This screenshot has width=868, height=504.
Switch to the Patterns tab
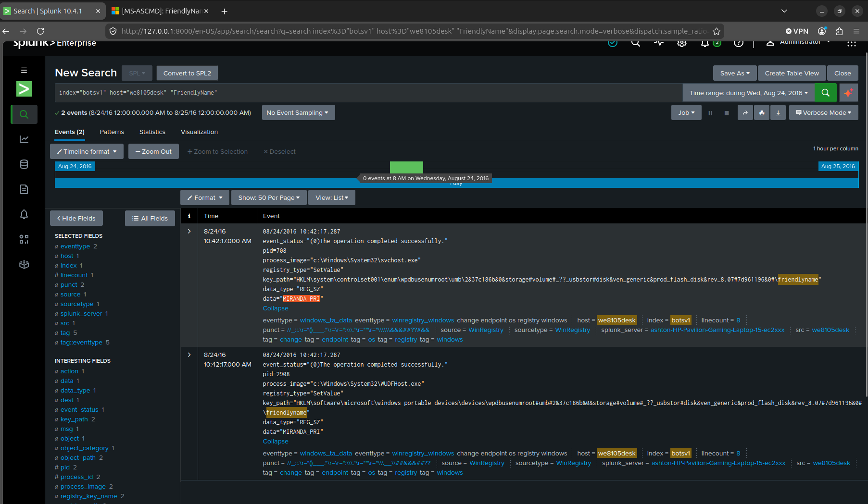click(x=112, y=132)
